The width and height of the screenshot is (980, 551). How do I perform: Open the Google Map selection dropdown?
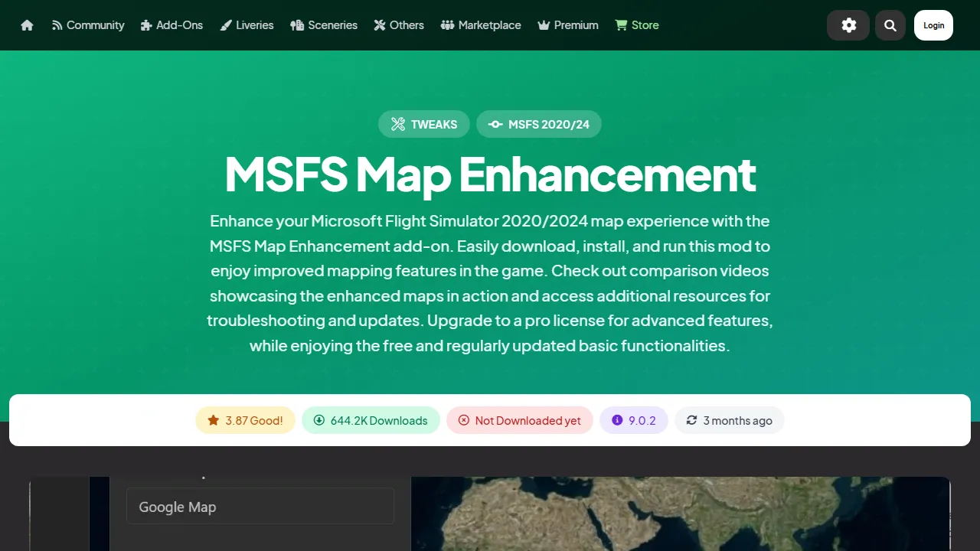260,506
